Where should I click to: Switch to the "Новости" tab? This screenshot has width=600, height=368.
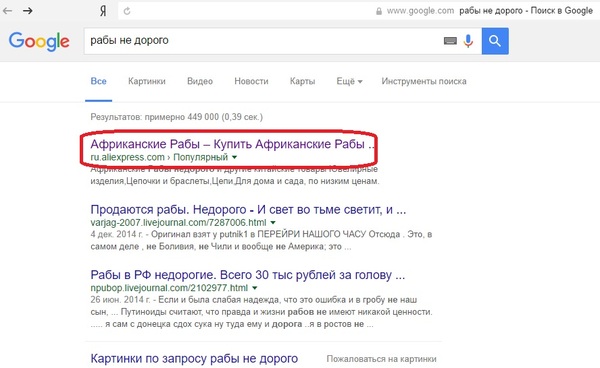pos(251,81)
